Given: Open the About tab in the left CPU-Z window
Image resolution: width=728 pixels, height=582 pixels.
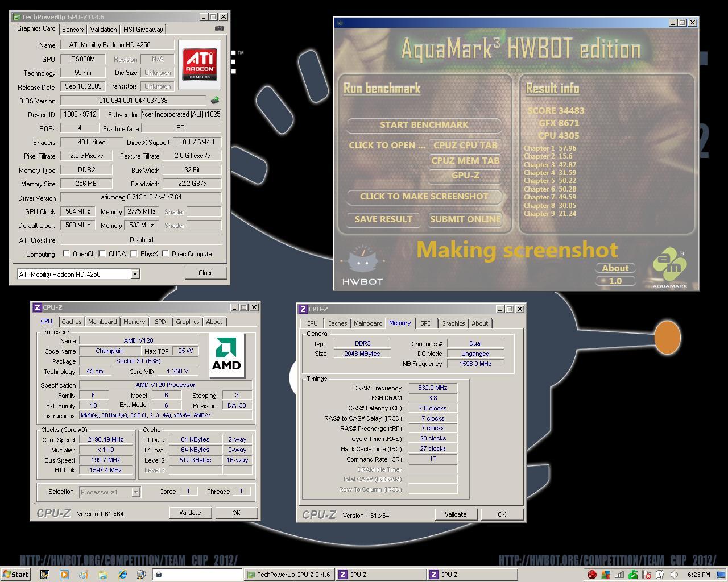Looking at the screenshot, I should 214,322.
